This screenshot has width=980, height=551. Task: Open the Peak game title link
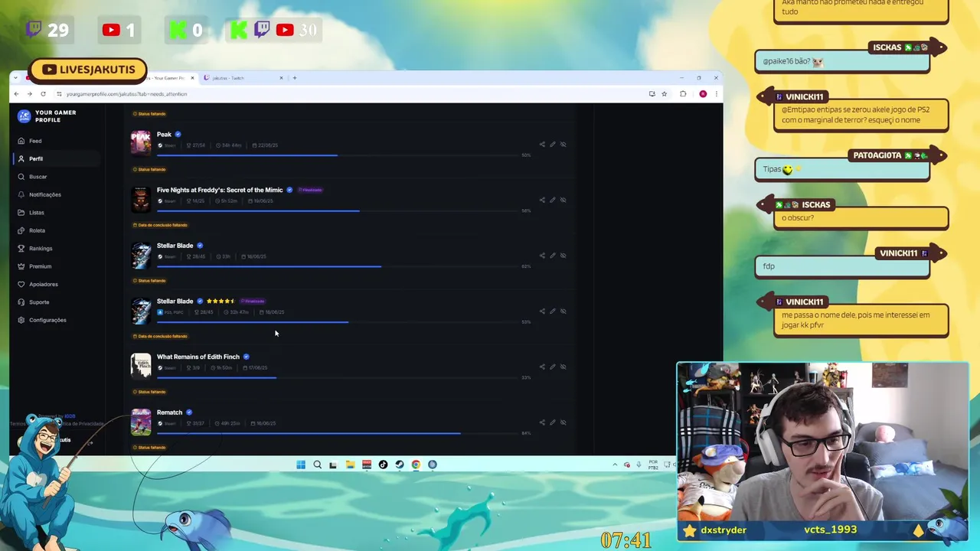[x=164, y=135]
